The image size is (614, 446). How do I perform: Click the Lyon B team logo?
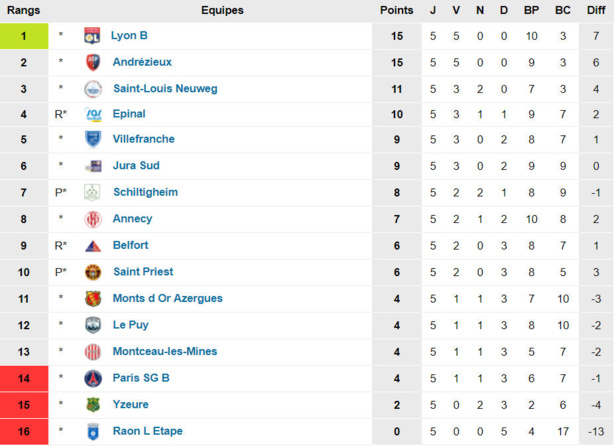click(x=93, y=36)
